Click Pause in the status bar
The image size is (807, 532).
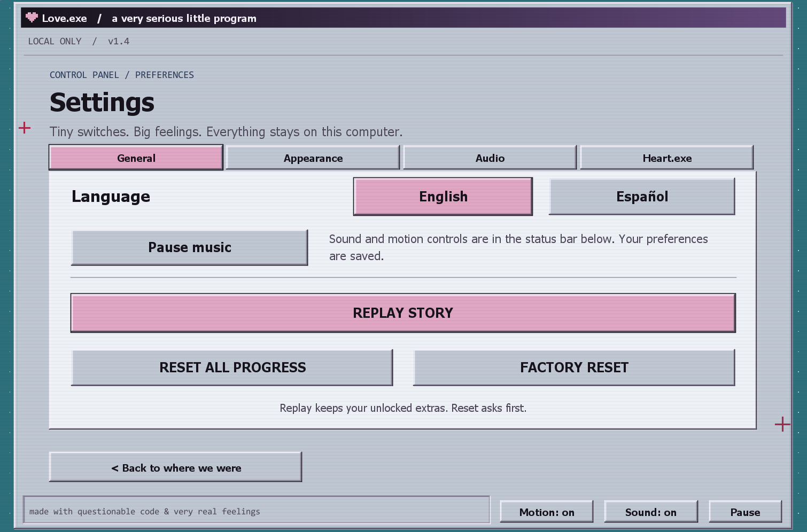tap(745, 512)
